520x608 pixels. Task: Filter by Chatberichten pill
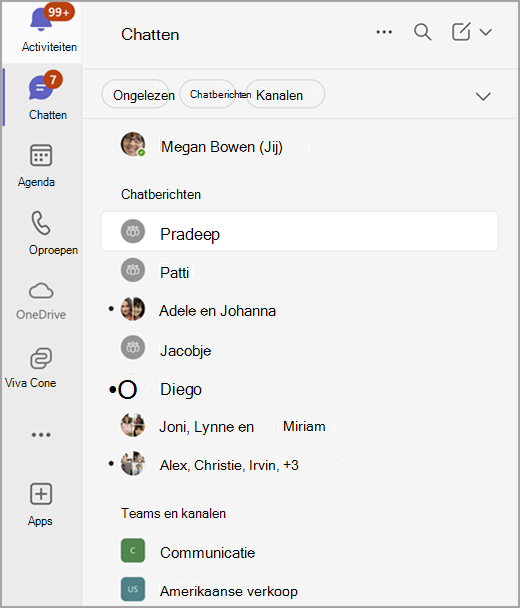pos(208,94)
